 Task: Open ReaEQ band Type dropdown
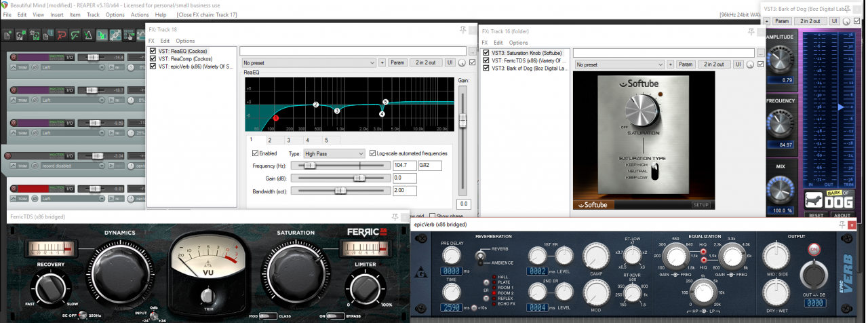pyautogui.click(x=334, y=154)
